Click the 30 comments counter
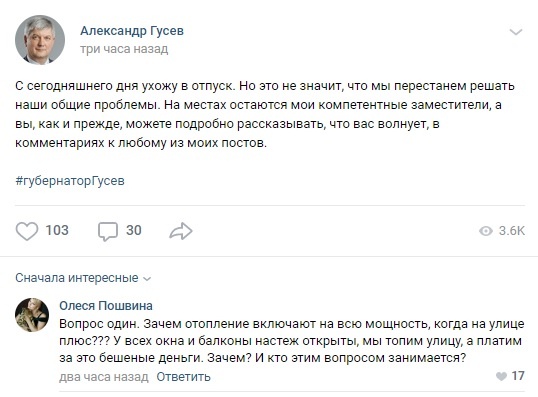 [133, 230]
